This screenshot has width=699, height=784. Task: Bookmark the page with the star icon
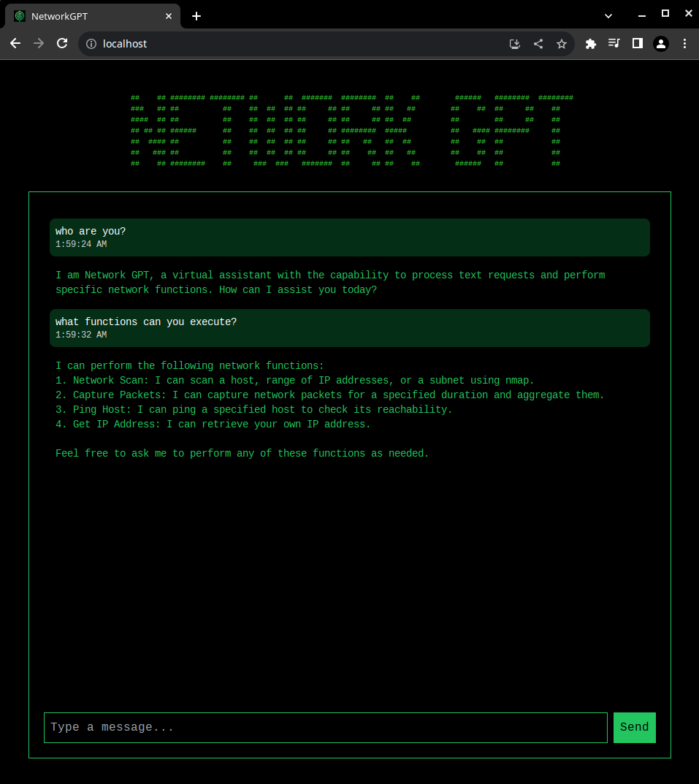(562, 44)
